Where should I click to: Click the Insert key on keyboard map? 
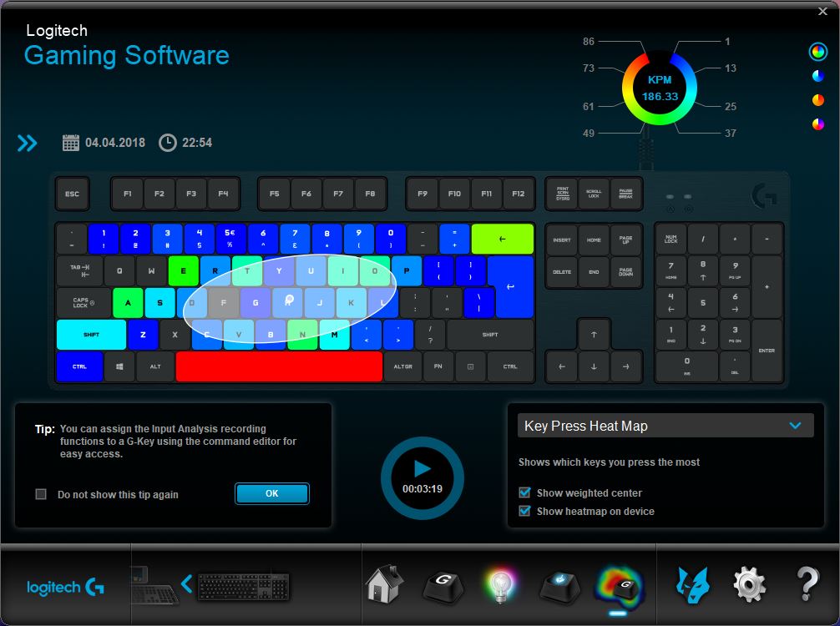pos(562,240)
